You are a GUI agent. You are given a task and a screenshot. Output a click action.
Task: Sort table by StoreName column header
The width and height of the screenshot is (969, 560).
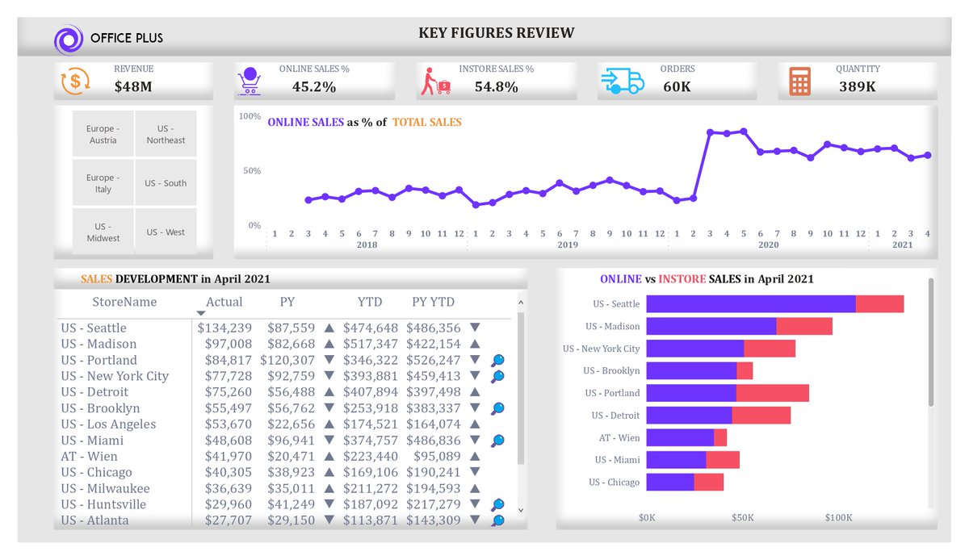pyautogui.click(x=124, y=302)
